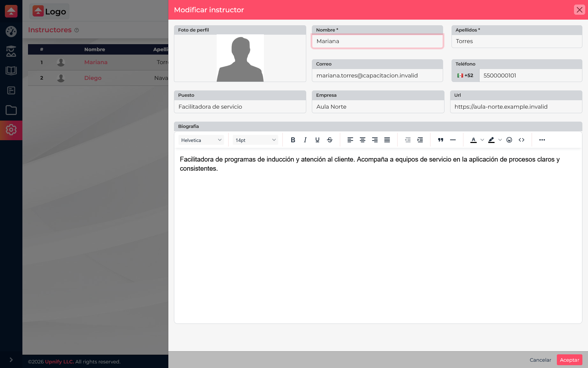Close the Modificar instructor dialog

pos(580,10)
